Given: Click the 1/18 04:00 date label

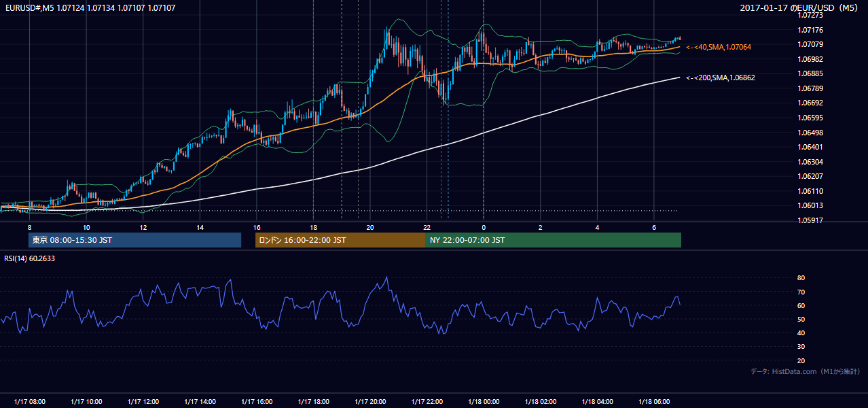Looking at the screenshot, I should tap(597, 402).
